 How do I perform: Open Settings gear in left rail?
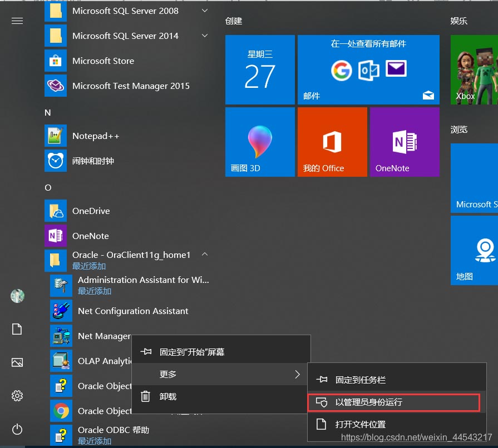(x=17, y=396)
